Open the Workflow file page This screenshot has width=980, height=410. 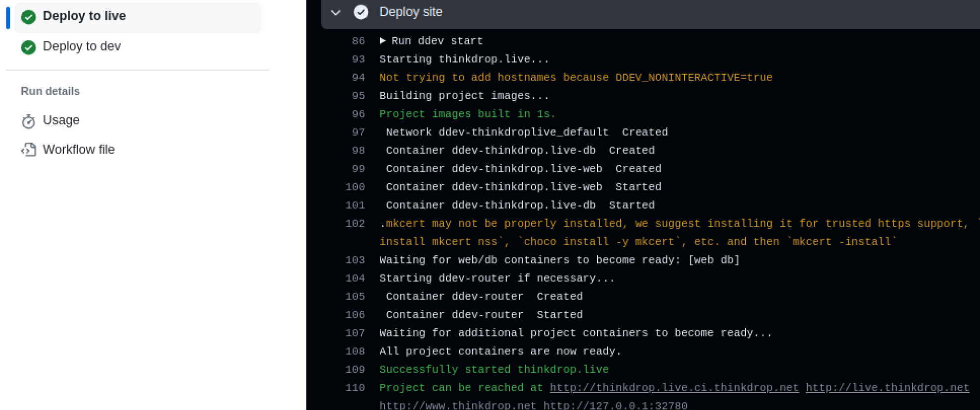[78, 150]
